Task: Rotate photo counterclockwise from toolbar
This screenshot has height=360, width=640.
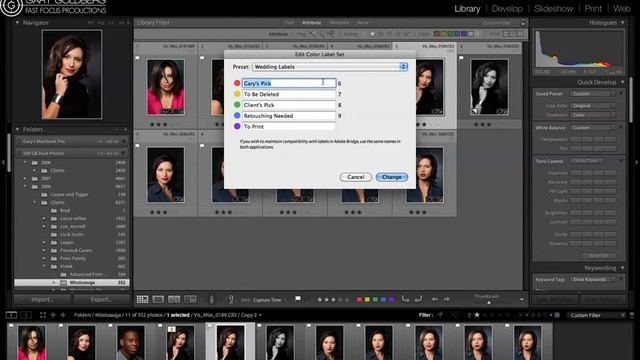Action: 405,299
